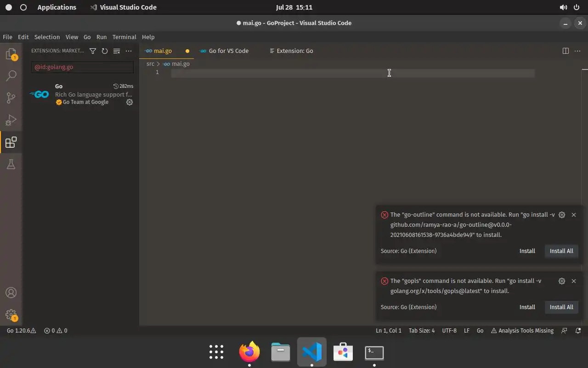This screenshot has width=588, height=368.
Task: Open the Run menu
Action: click(102, 37)
